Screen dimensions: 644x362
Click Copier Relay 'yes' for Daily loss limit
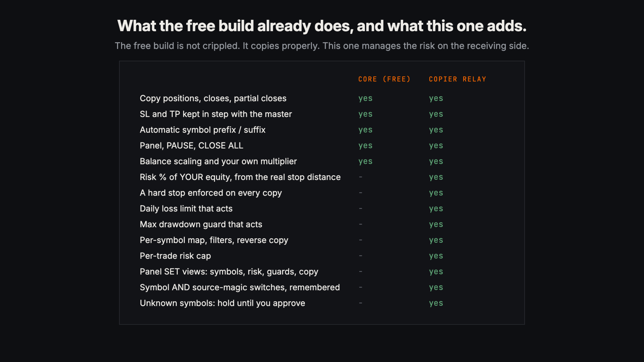point(436,209)
